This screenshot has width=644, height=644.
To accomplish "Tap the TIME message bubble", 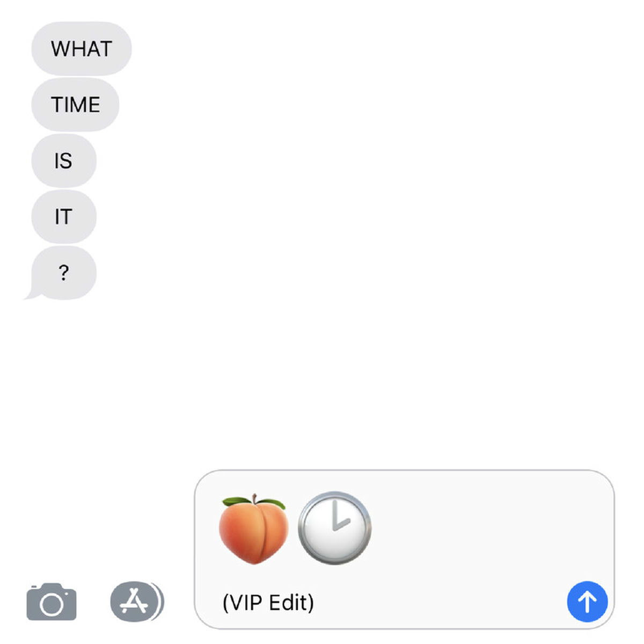I will pos(75,105).
